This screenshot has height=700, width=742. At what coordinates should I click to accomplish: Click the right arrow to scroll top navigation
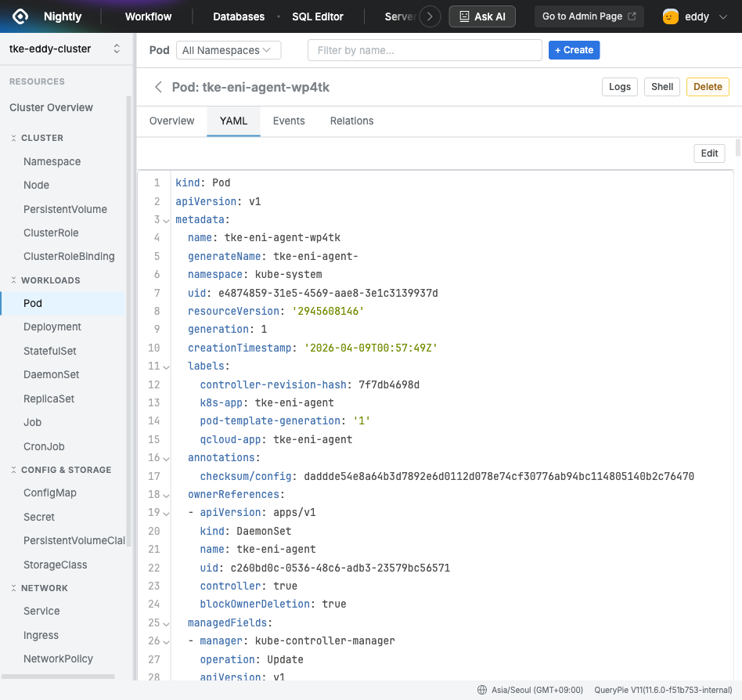[x=430, y=16]
